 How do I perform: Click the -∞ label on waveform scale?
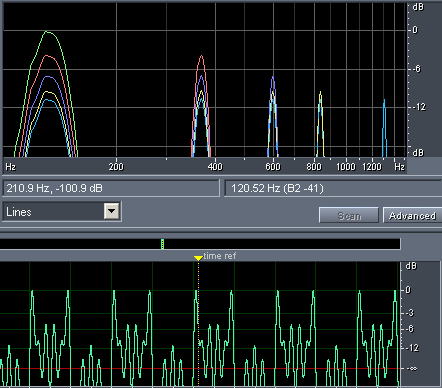(x=410, y=368)
